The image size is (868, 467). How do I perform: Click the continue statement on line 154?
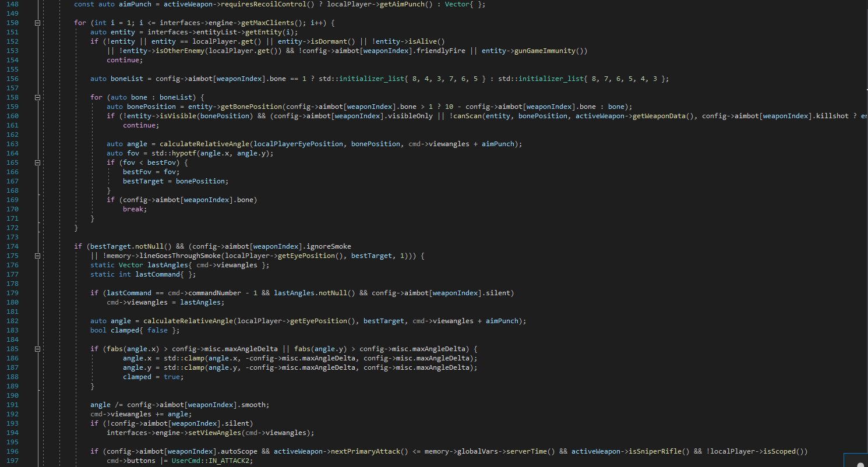(122, 60)
